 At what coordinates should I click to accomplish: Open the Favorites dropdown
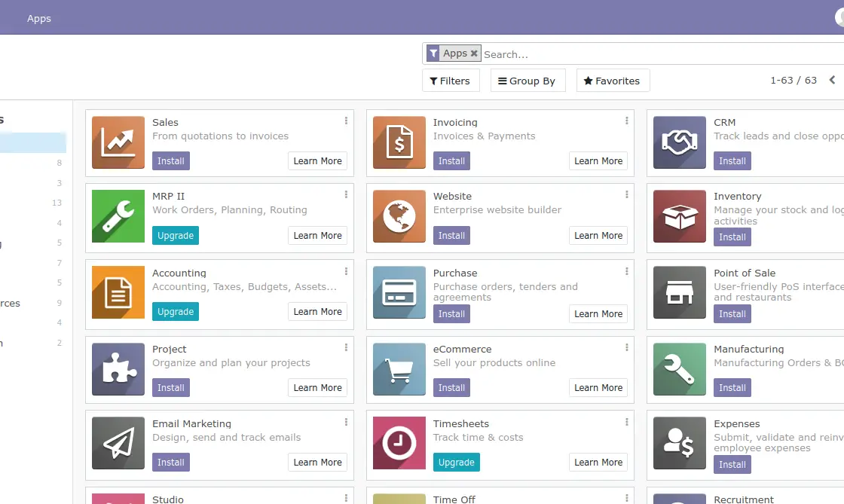[x=613, y=81]
